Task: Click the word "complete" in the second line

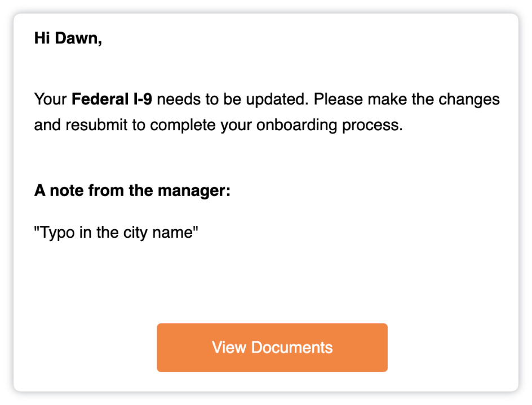Action: [183, 126]
